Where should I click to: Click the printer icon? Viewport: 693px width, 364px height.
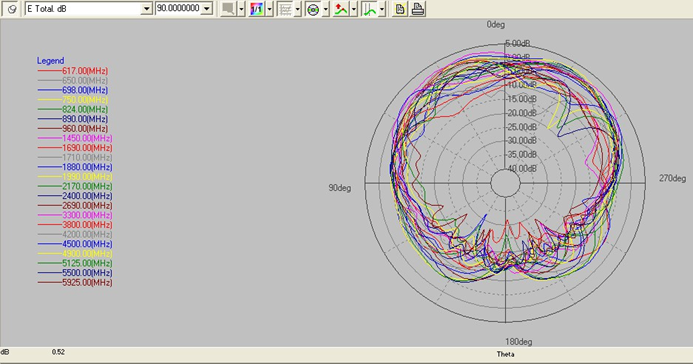click(x=418, y=9)
